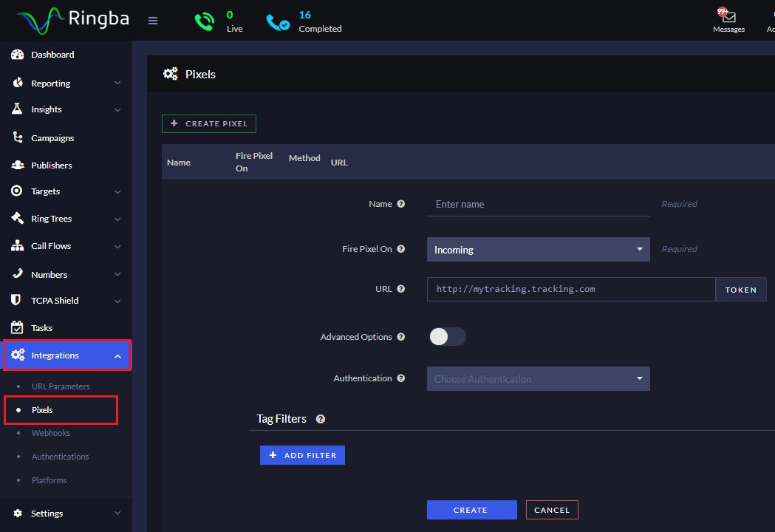The image size is (775, 532).
Task: Expand the Insights menu chevron
Action: (x=117, y=109)
